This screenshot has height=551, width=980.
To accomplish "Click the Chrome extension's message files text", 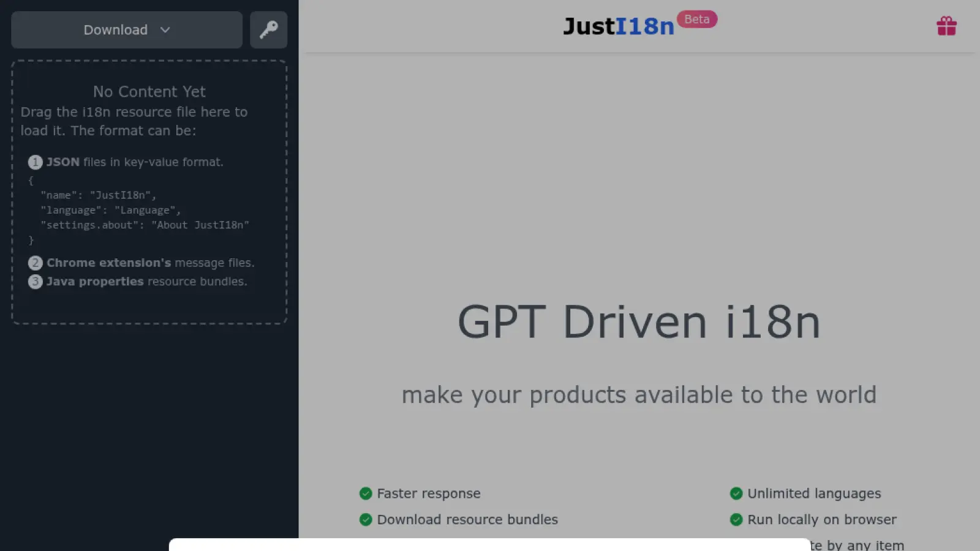I will (x=150, y=263).
